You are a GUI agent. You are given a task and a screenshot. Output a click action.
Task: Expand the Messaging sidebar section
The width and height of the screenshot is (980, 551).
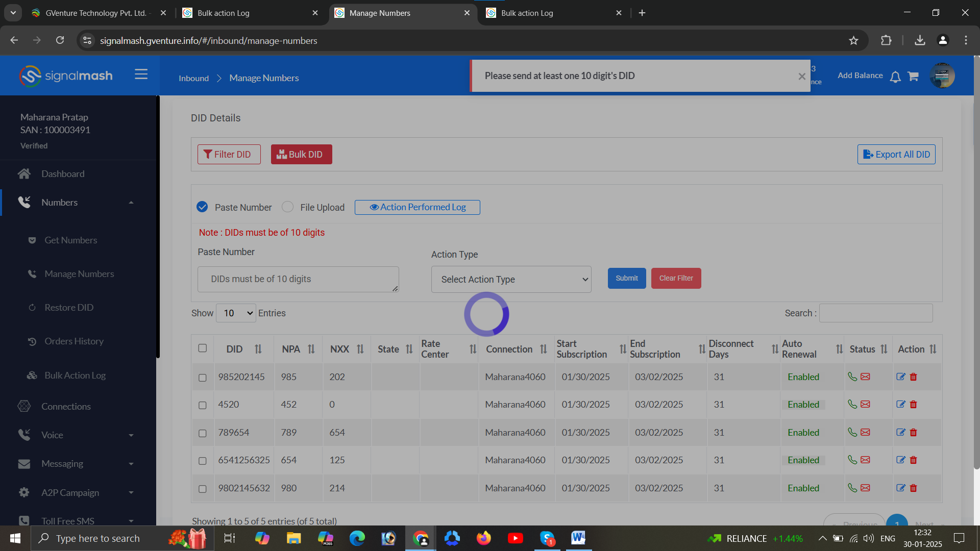pos(131,464)
